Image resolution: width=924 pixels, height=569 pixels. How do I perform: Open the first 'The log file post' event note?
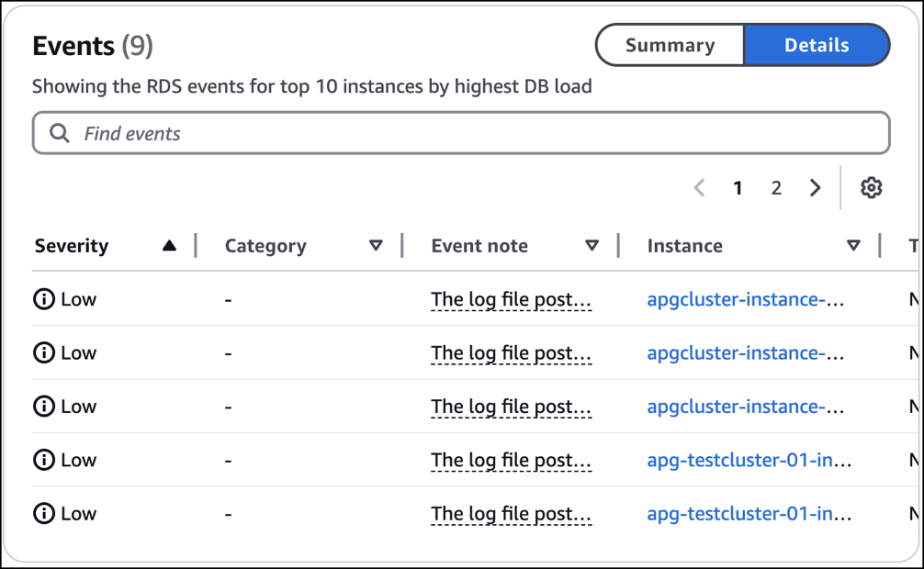511,298
